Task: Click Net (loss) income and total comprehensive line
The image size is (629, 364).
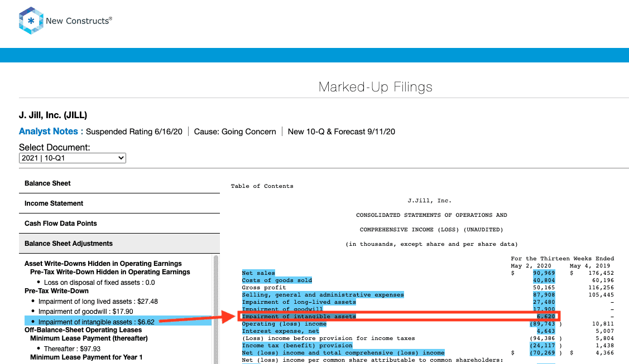Action: tap(343, 352)
